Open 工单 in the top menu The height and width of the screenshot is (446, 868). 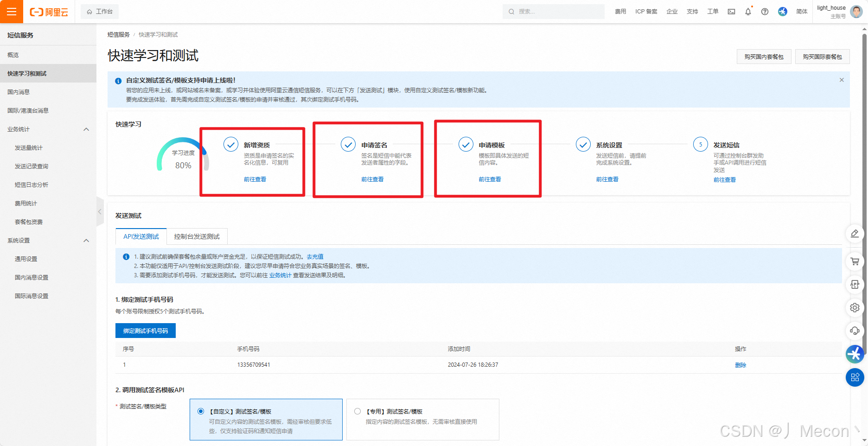(x=713, y=12)
